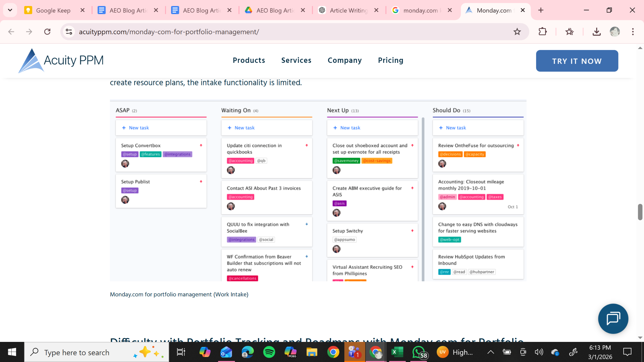Switch to the Google Keep tab
644x362 pixels.
click(53, 10)
